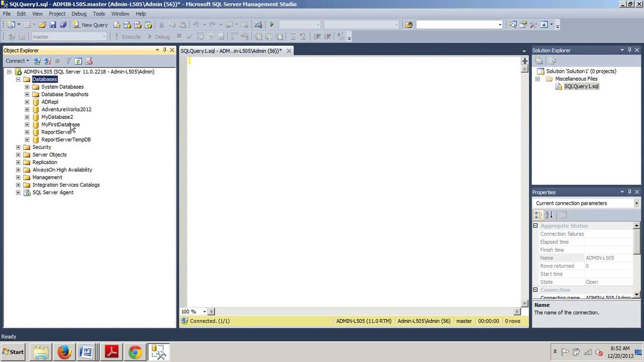The image size is (644, 362).
Task: Click the New Query button
Action: (91, 25)
